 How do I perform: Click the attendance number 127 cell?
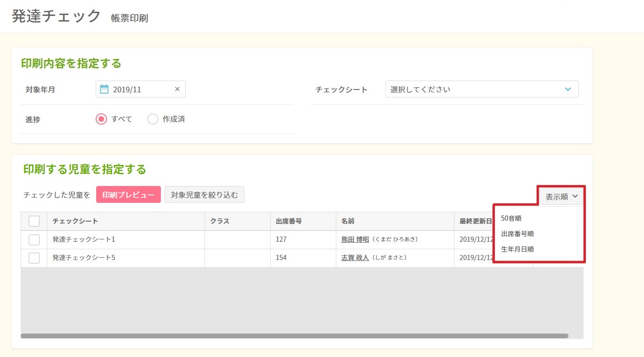pos(303,239)
